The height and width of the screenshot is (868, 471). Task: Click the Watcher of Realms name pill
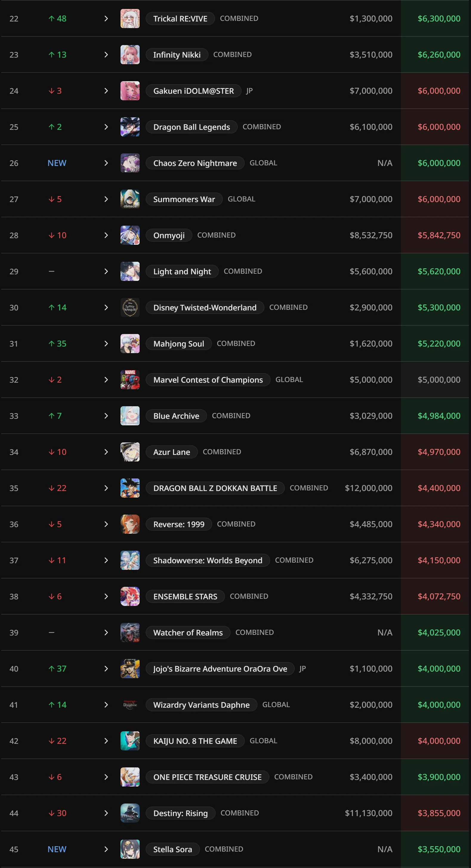188,632
